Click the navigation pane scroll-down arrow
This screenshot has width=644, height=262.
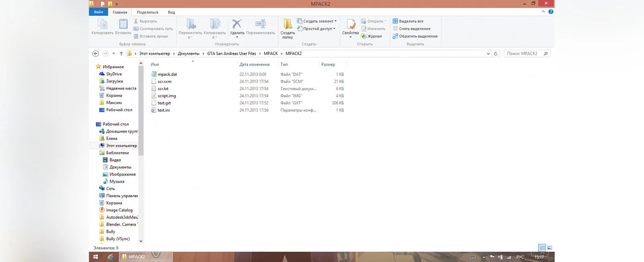click(x=141, y=241)
